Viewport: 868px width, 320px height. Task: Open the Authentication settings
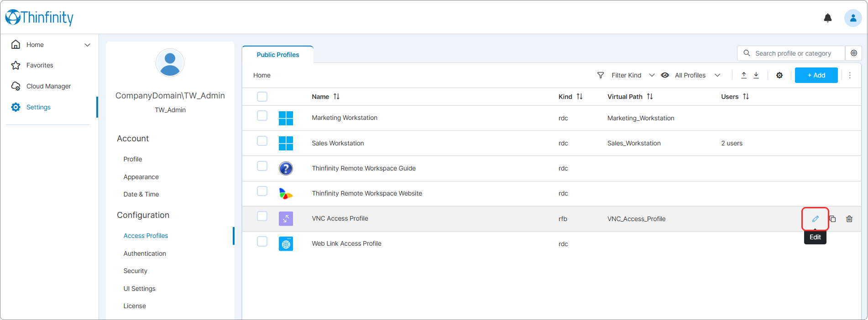coord(145,253)
